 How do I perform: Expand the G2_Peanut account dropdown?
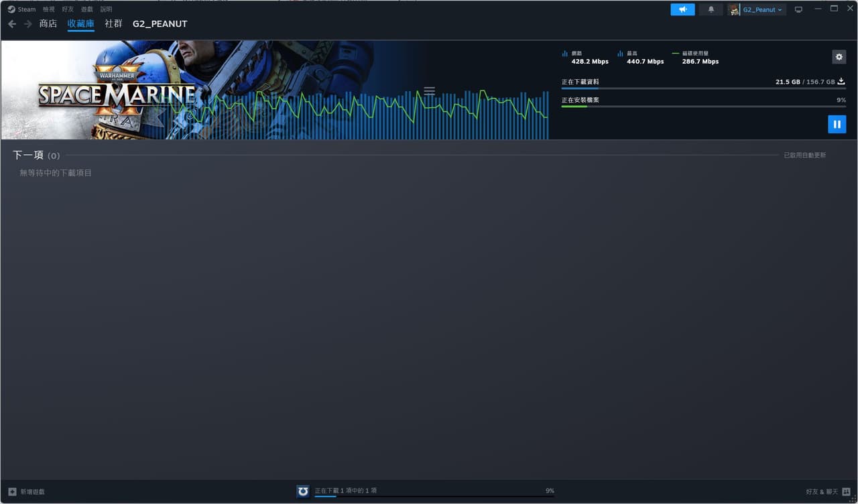point(763,10)
